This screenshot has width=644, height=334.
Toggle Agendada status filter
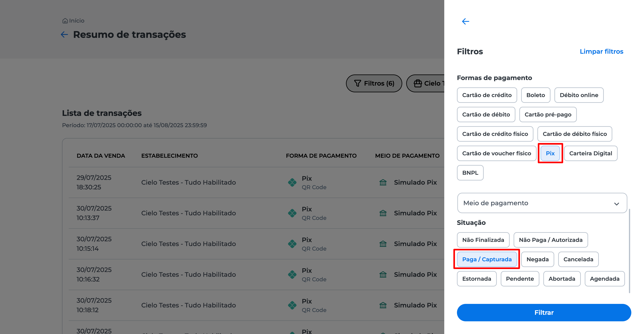pyautogui.click(x=605, y=279)
